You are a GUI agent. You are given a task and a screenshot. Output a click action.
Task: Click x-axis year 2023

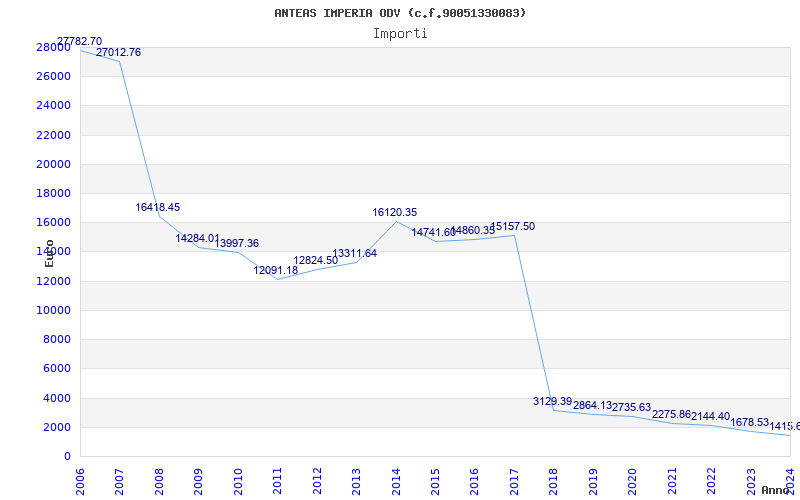tap(751, 482)
